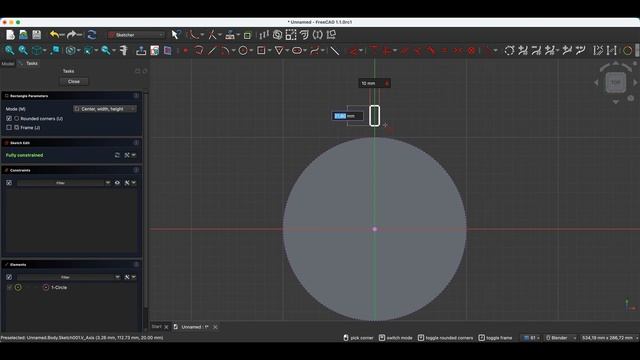Click the sketch origin point
This screenshot has width=640, height=360.
375,229
